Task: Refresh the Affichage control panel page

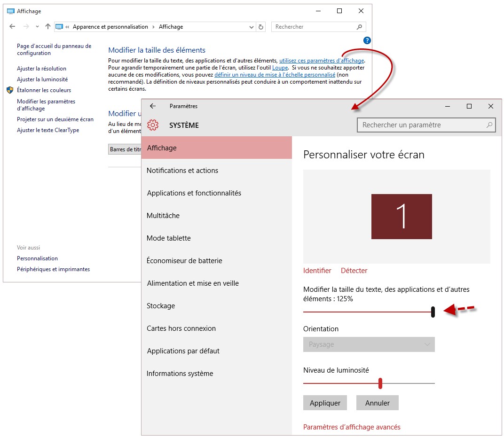Action: 261,27
